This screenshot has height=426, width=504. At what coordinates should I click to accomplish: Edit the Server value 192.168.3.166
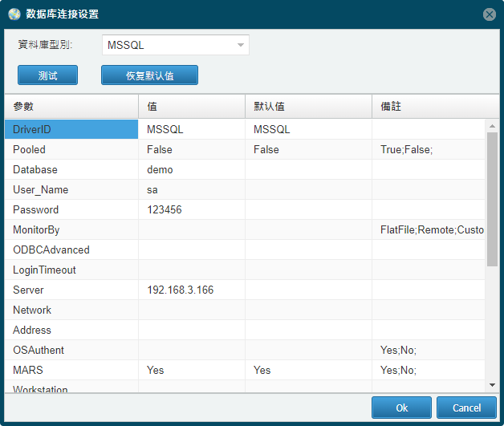pyautogui.click(x=192, y=290)
